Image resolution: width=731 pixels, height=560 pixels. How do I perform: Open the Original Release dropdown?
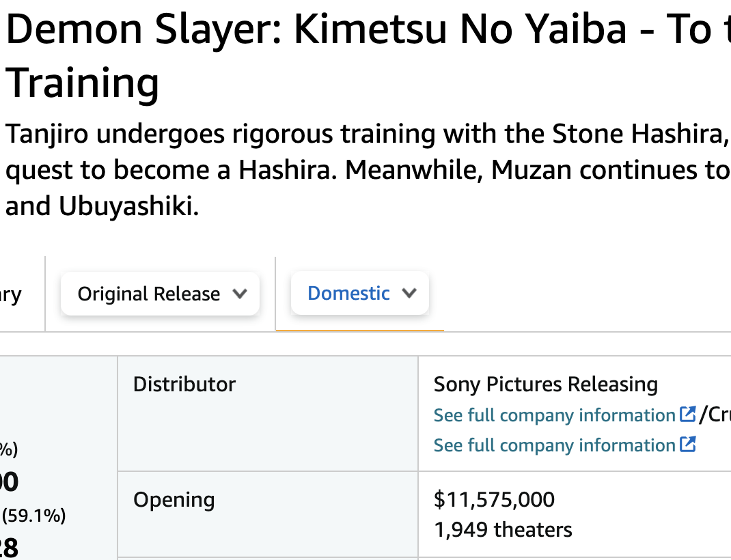click(160, 294)
